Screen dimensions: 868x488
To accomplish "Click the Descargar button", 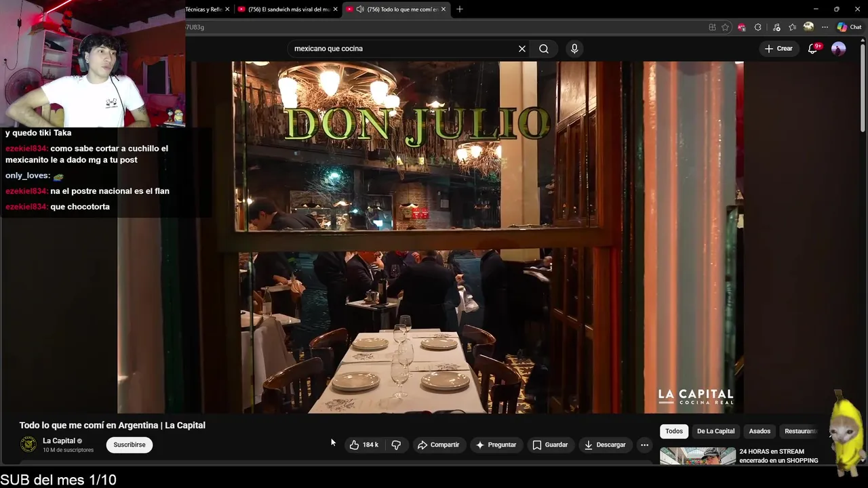I will click(605, 445).
